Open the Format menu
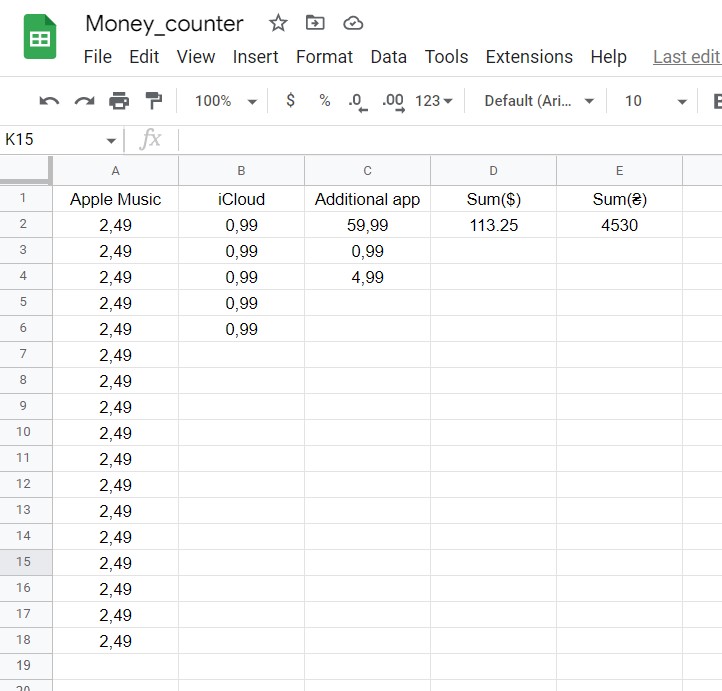722x691 pixels. 325,57
